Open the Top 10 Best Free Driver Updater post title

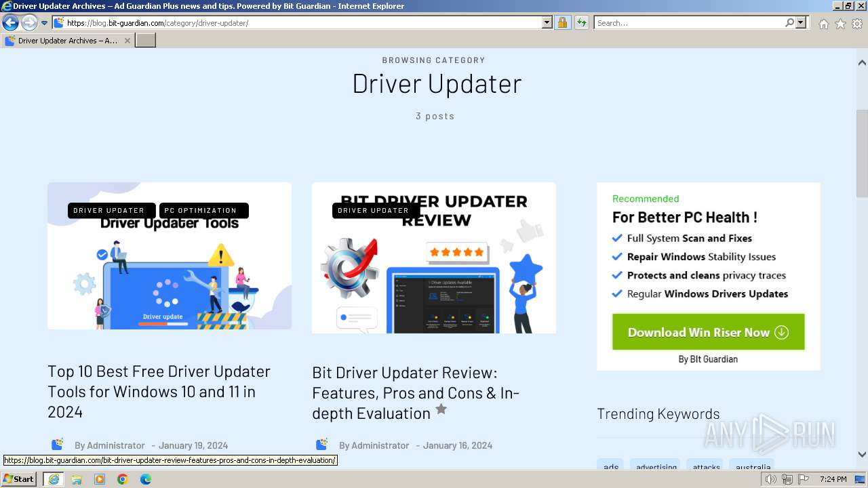point(159,392)
